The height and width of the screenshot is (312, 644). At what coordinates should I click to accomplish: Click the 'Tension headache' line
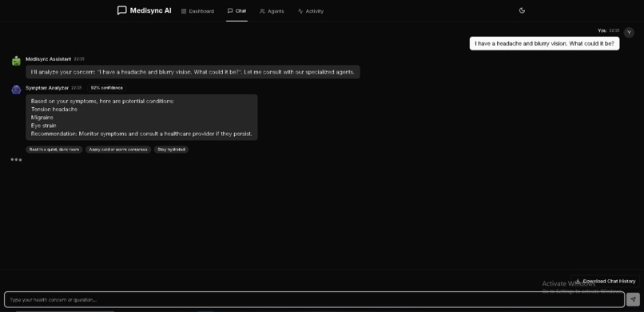coord(54,110)
